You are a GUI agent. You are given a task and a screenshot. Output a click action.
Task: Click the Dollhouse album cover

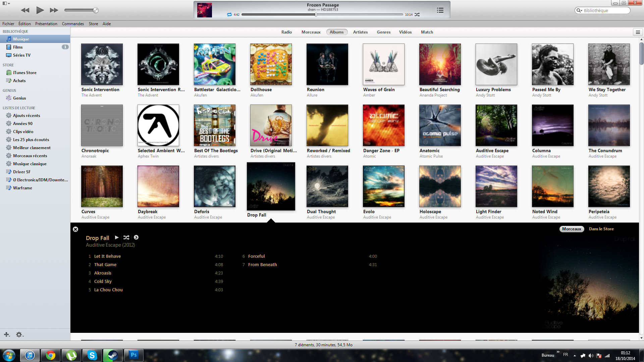(271, 64)
